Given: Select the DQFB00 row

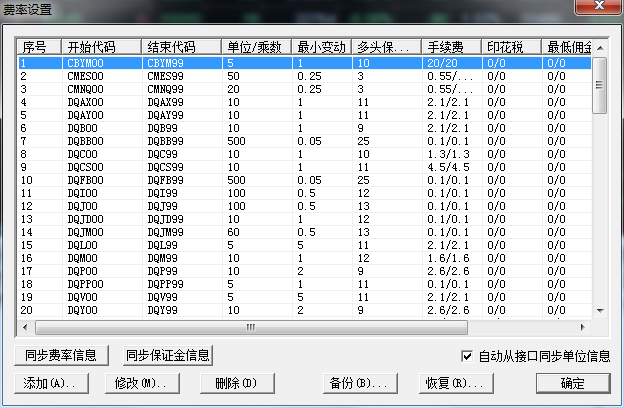Looking at the screenshot, I should click(304, 180).
